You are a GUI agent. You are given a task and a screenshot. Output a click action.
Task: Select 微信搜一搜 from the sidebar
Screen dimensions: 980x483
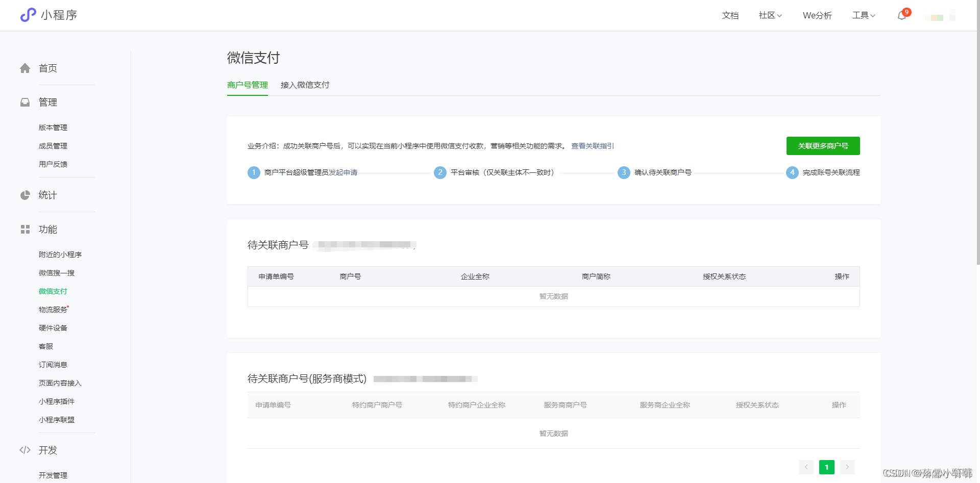(x=56, y=272)
